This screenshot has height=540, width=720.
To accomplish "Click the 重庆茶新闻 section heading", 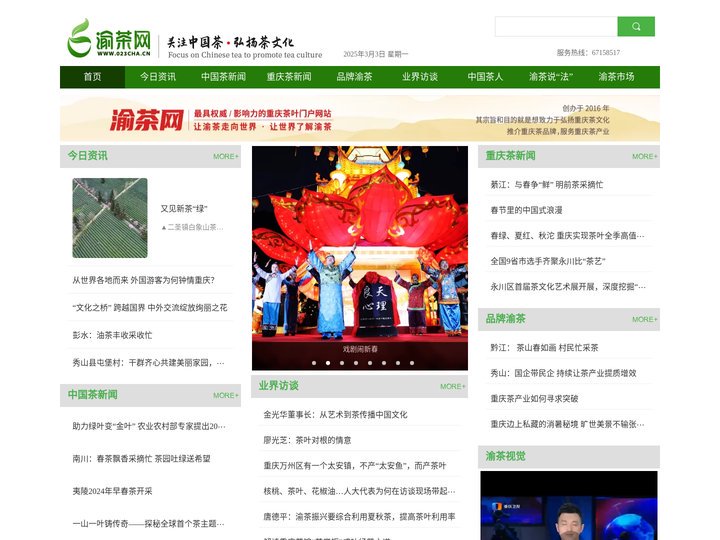I will [x=511, y=156].
